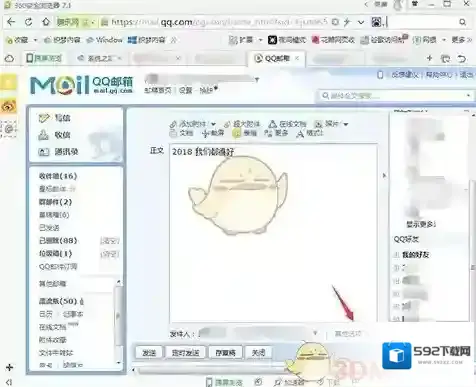Open the 设置 settings link
The width and height of the screenshot is (476, 387).
[x=186, y=90]
